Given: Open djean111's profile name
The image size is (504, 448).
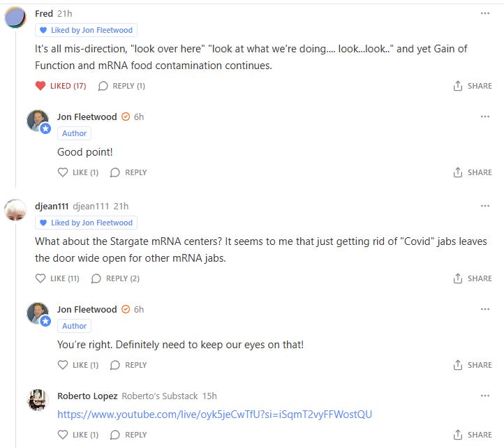Looking at the screenshot, I should [x=52, y=206].
